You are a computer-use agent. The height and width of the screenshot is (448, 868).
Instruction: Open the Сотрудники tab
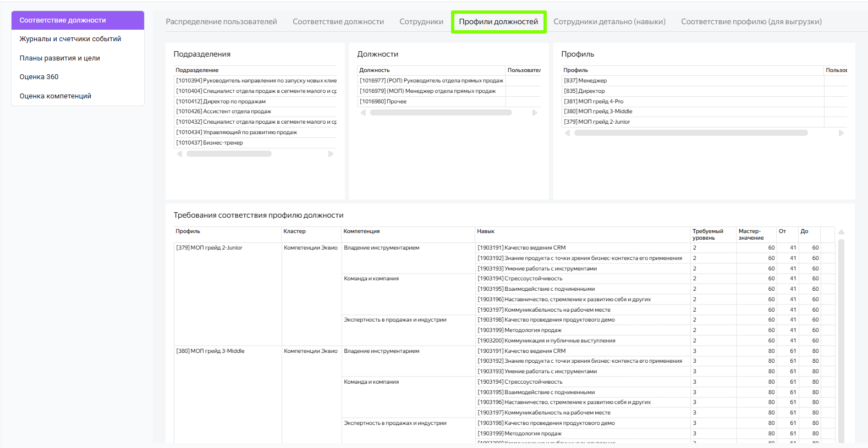[x=421, y=22]
